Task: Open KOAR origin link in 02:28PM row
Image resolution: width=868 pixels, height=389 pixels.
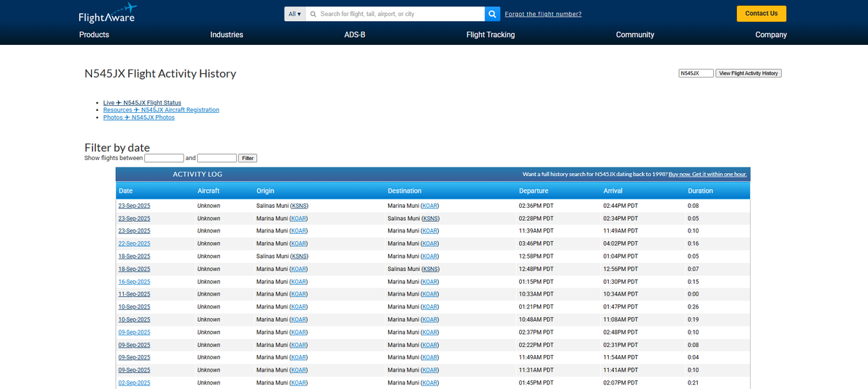Action: click(299, 218)
